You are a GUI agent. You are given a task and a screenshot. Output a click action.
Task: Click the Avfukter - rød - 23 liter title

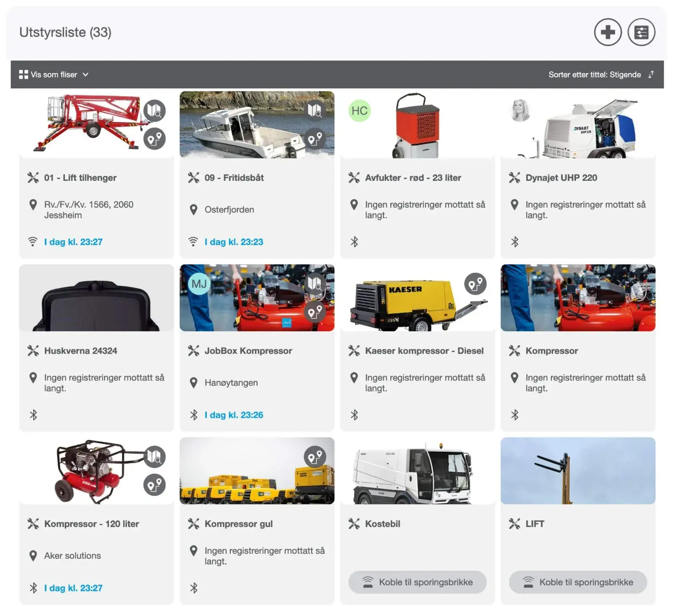click(x=413, y=178)
